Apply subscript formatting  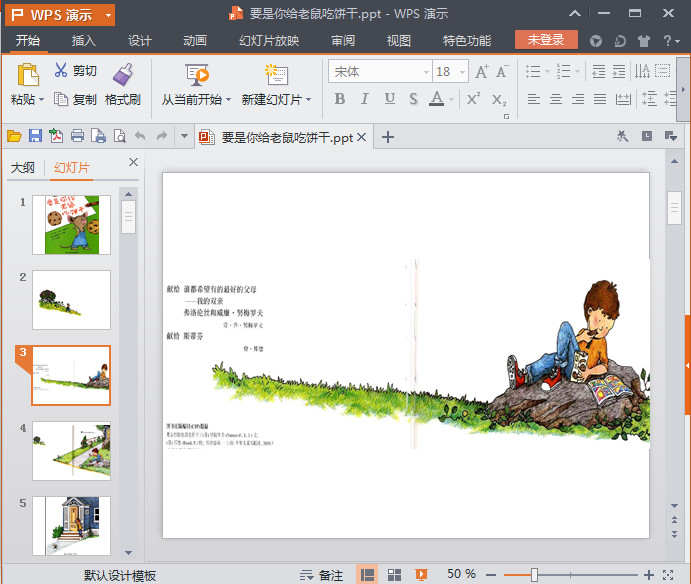click(499, 100)
